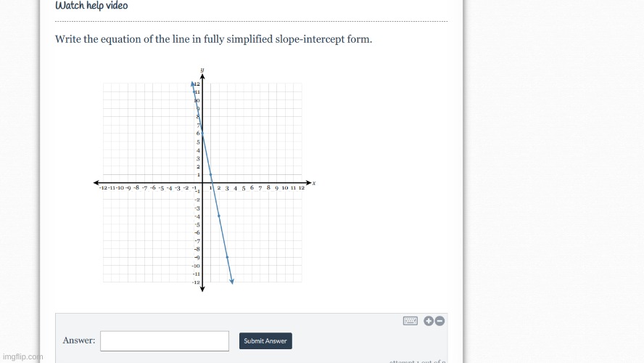Click the y-axis top arrowhead

pos(202,76)
